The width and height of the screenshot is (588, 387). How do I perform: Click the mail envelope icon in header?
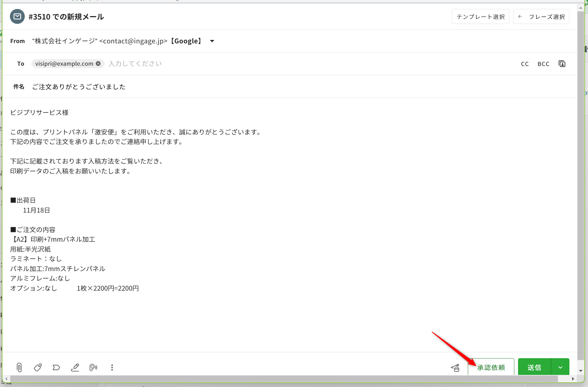[x=17, y=17]
